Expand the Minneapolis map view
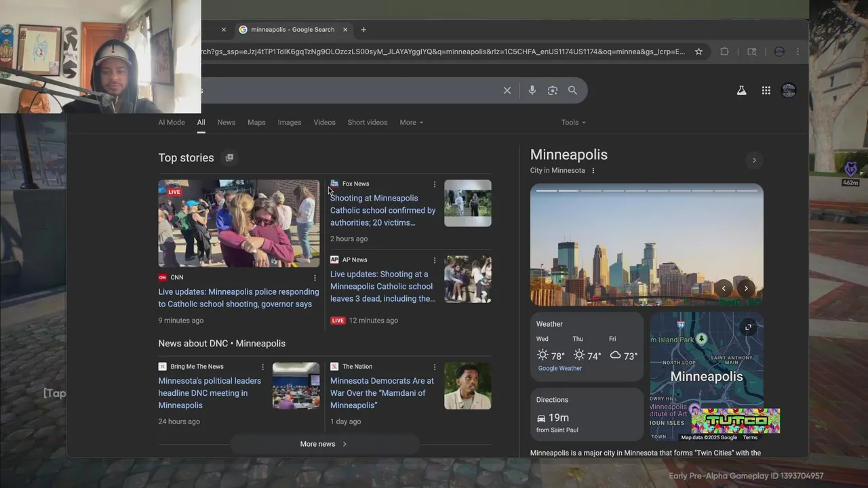Screen dimensions: 868x488 pos(748,327)
